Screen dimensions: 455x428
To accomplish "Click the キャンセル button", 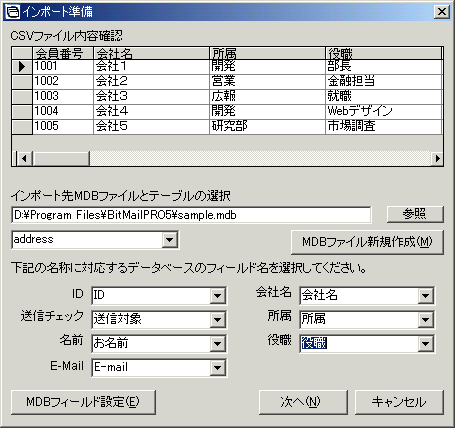I will tap(399, 402).
